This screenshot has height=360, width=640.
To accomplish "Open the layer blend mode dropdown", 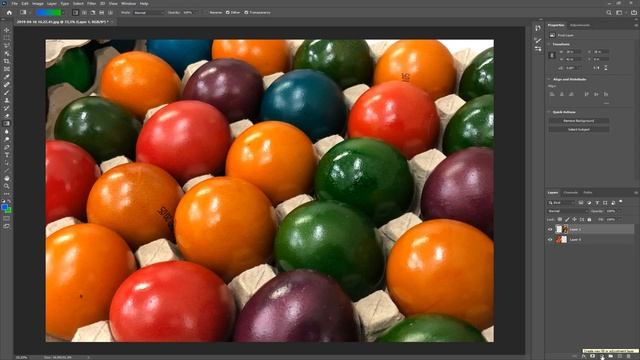I will [567, 211].
